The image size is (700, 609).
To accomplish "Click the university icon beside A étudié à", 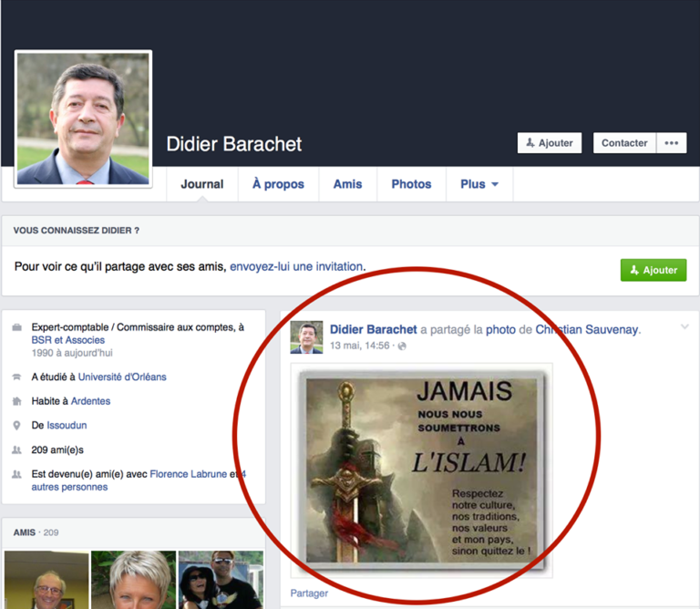I will pyautogui.click(x=17, y=377).
